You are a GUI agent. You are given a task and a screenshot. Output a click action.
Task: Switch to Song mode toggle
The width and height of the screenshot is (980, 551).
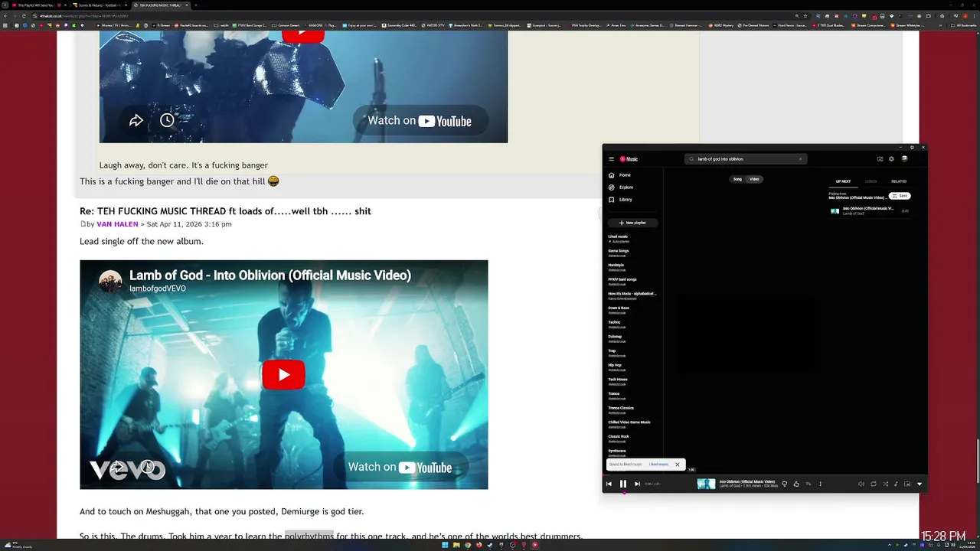[737, 179]
